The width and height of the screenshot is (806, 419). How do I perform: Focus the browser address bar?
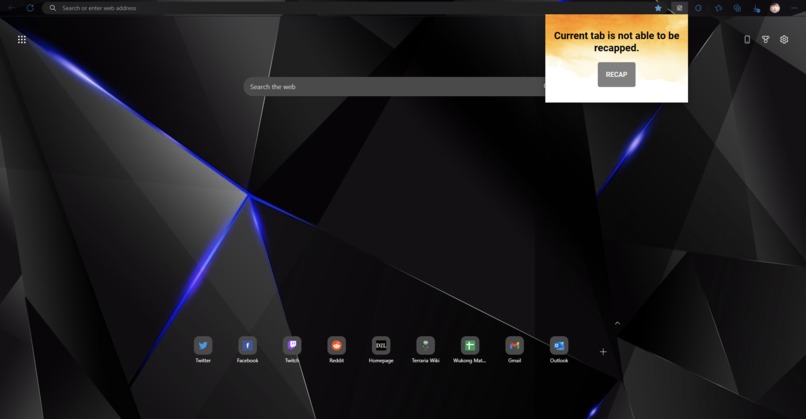point(352,8)
